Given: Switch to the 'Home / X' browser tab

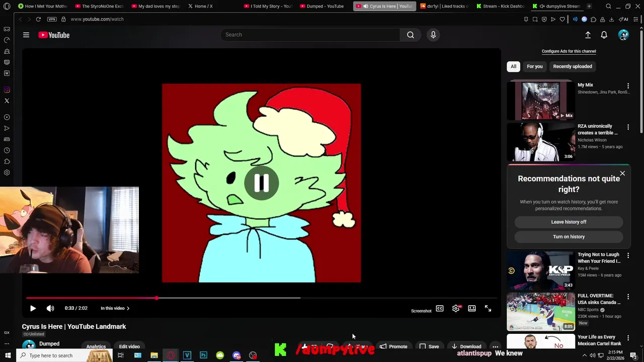Looking at the screenshot, I should [x=201, y=7].
